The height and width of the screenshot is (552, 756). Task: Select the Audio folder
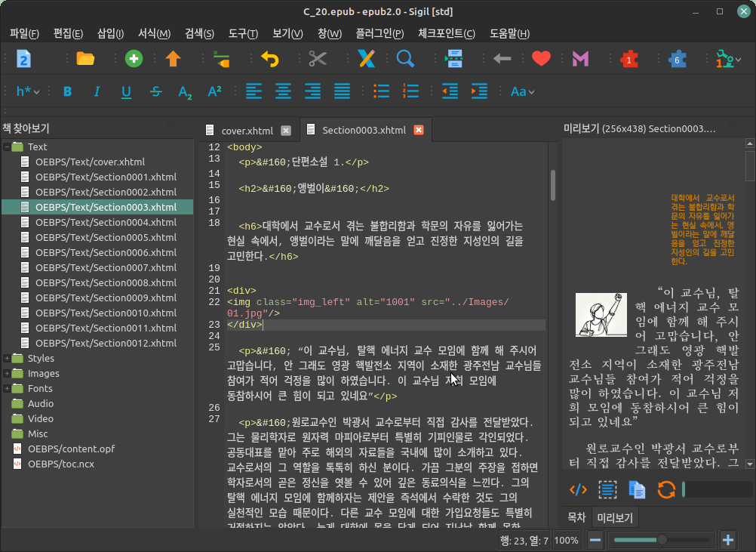41,404
